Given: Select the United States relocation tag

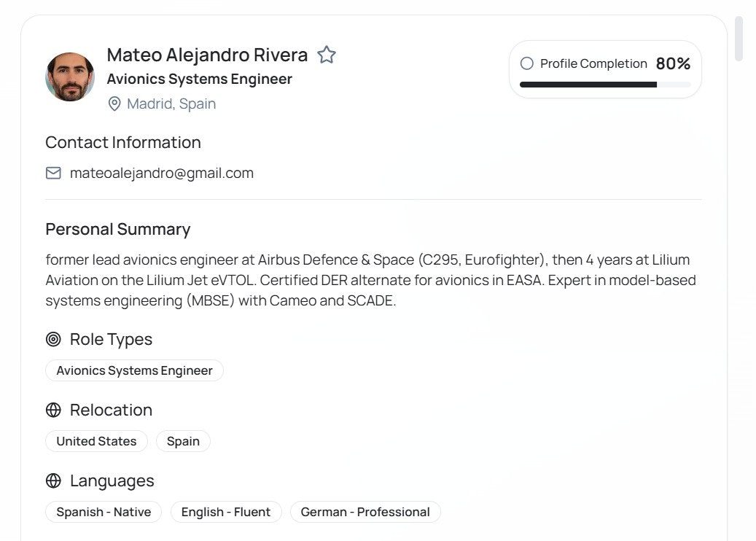Looking at the screenshot, I should pyautogui.click(x=96, y=441).
